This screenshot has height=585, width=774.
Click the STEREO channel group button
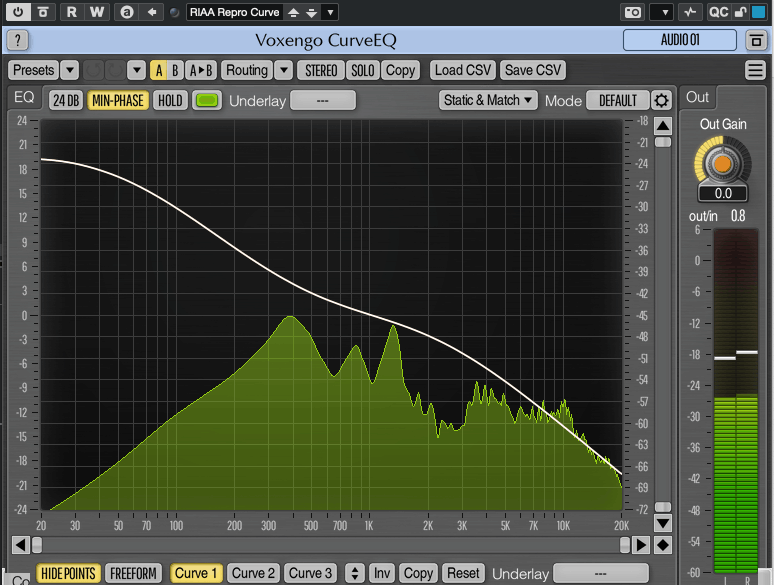(321, 70)
